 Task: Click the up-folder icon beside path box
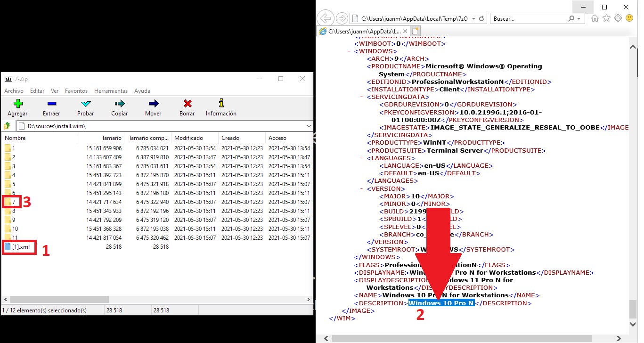click(x=7, y=126)
